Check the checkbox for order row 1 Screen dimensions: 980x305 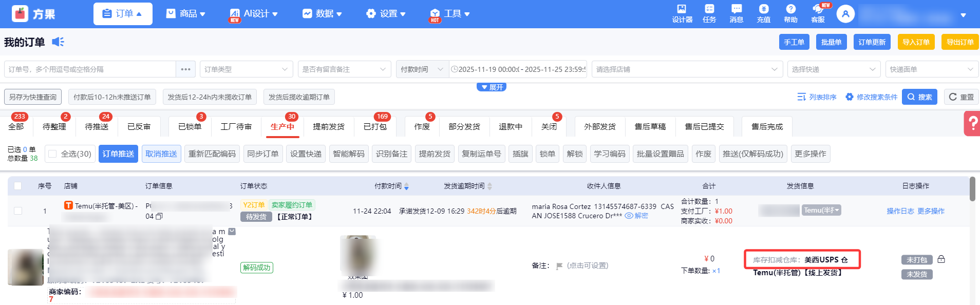[18, 211]
